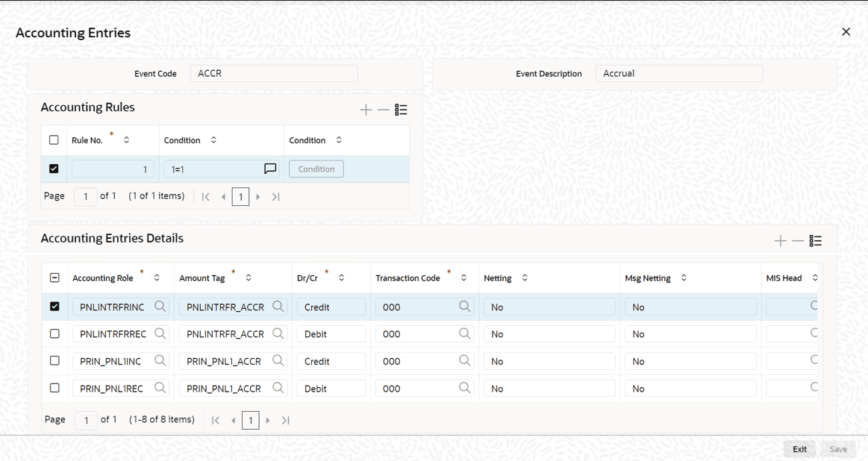Open Dr/Cr dropdown showing Debit for PNLINTRFRREC
Viewport: 868px width, 461px height.
pos(331,334)
